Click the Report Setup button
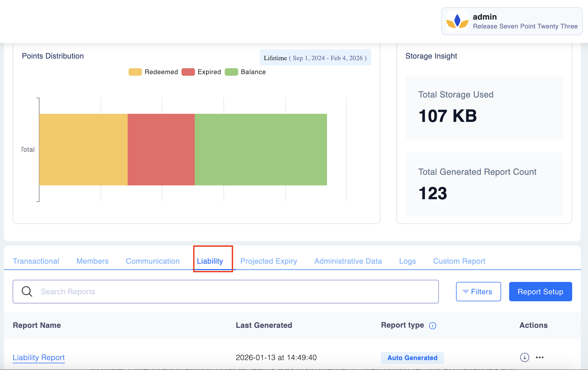 540,292
